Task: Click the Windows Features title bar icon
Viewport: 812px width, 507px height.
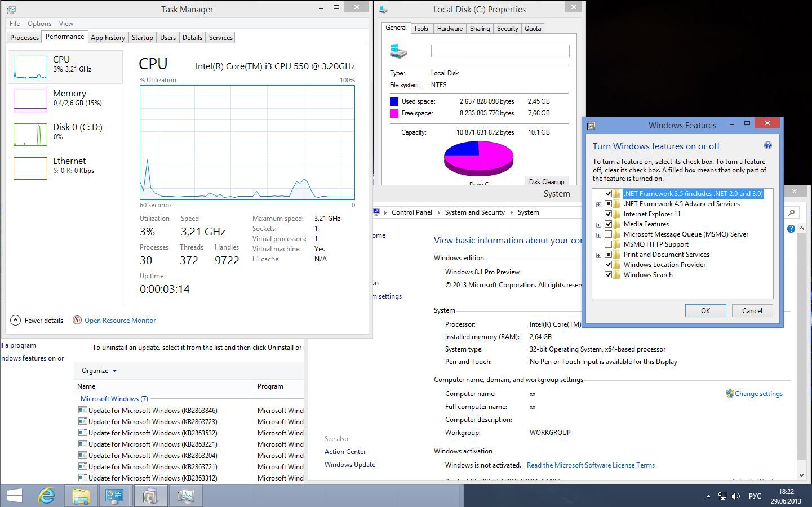Action: coord(592,126)
